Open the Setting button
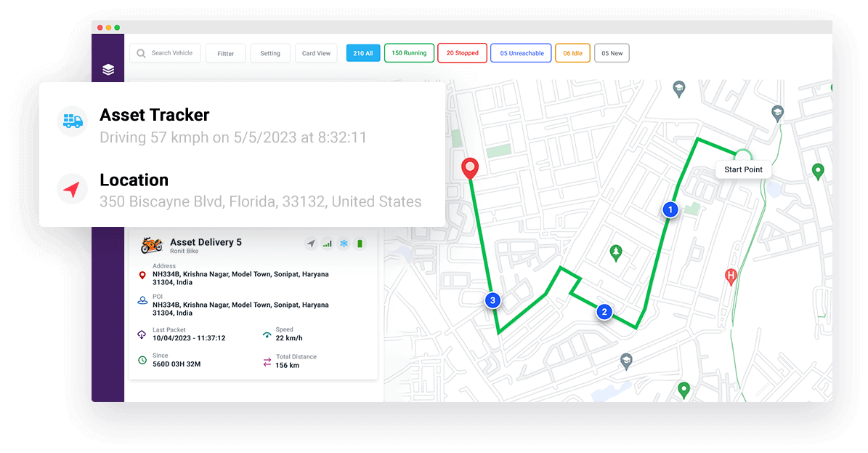868x453 pixels. coord(270,53)
